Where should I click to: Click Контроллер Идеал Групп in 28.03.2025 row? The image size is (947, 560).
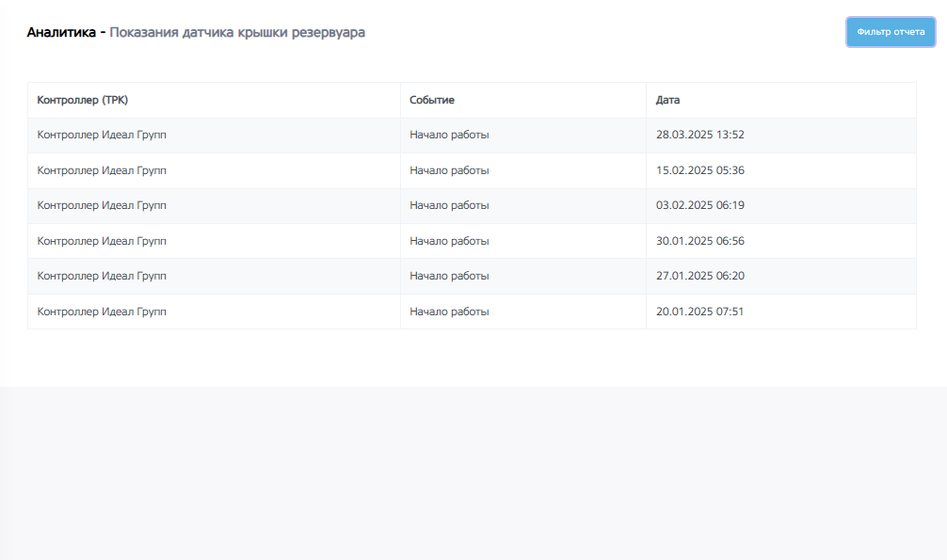click(x=102, y=135)
